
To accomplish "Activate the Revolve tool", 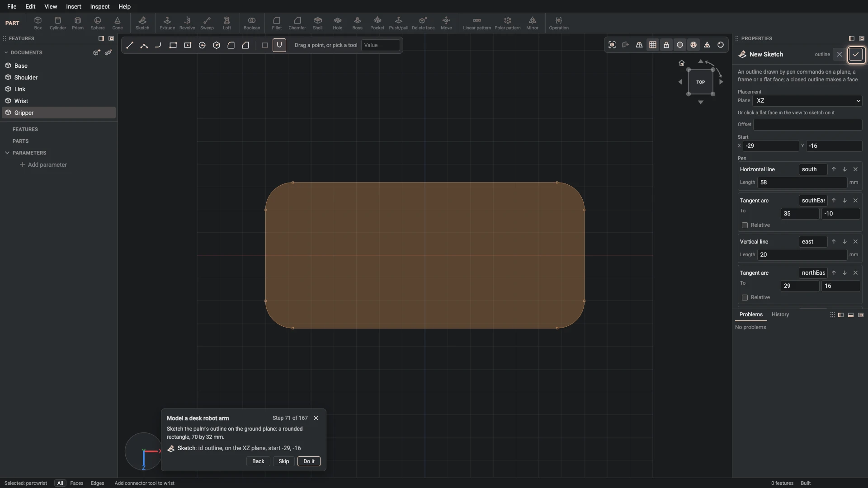I will click(x=187, y=23).
